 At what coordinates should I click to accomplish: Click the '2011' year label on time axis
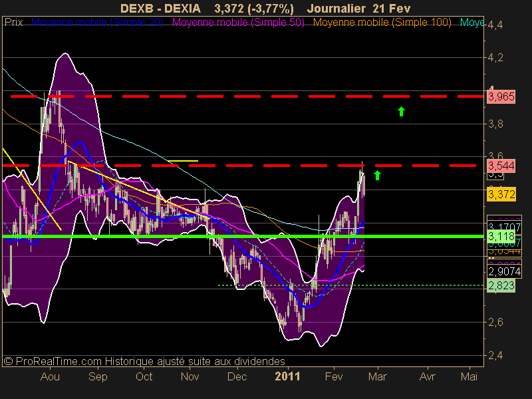coord(287,376)
